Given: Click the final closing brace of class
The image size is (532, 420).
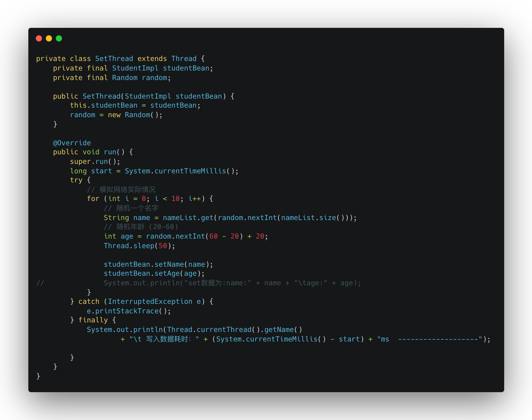Looking at the screenshot, I should coord(38,376).
